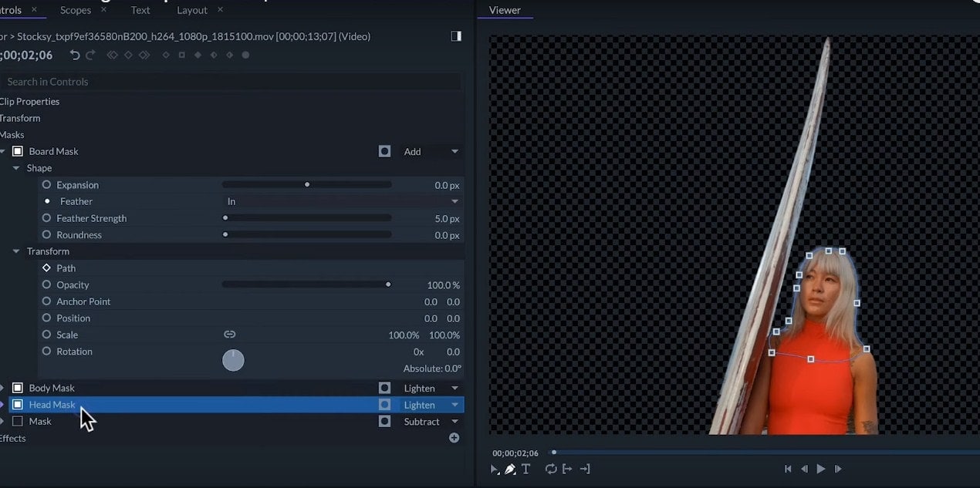Select the freehand mask pen tool
Viewport: 980px width, 488px height.
tap(510, 469)
